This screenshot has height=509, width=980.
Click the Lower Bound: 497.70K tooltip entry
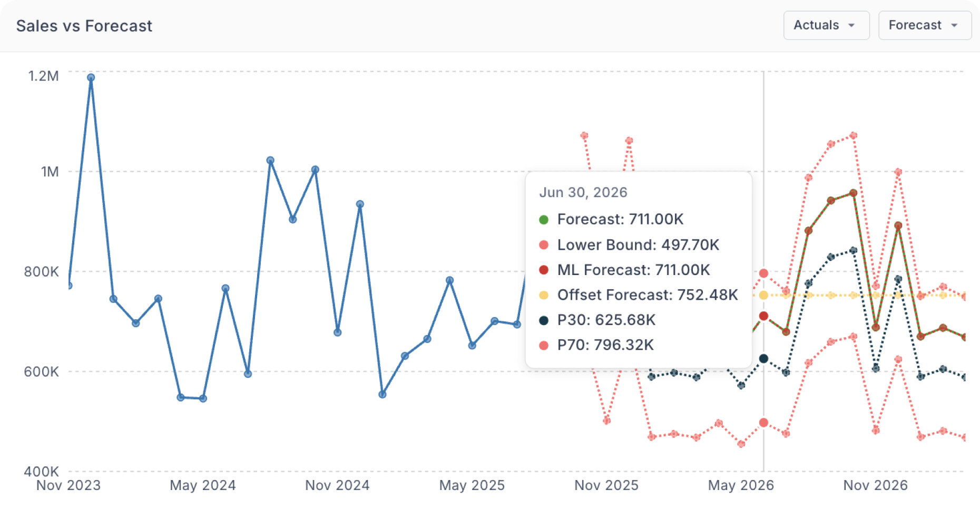639,244
